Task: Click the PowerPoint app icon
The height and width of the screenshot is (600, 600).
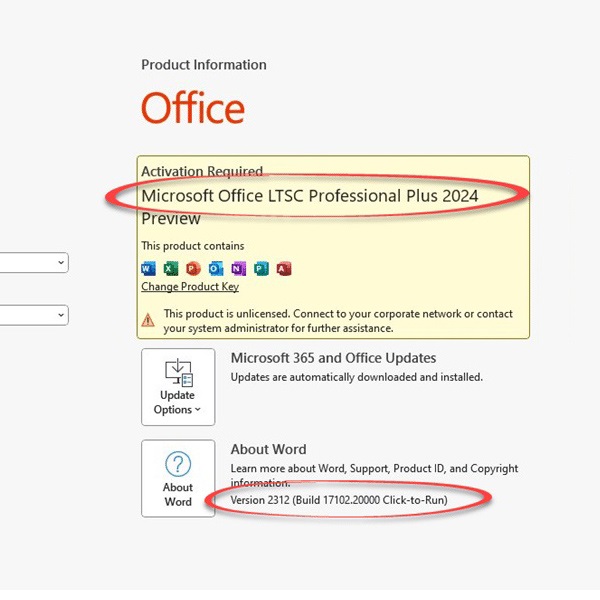Action: (193, 269)
